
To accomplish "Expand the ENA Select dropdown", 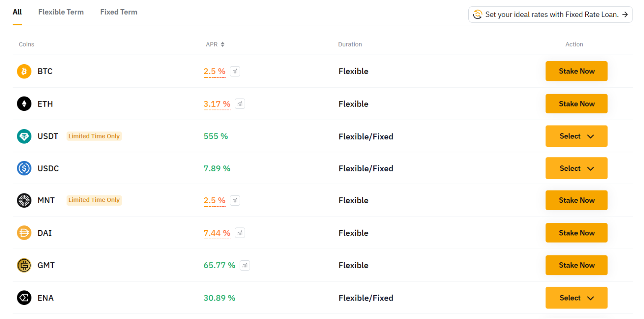I will click(576, 298).
